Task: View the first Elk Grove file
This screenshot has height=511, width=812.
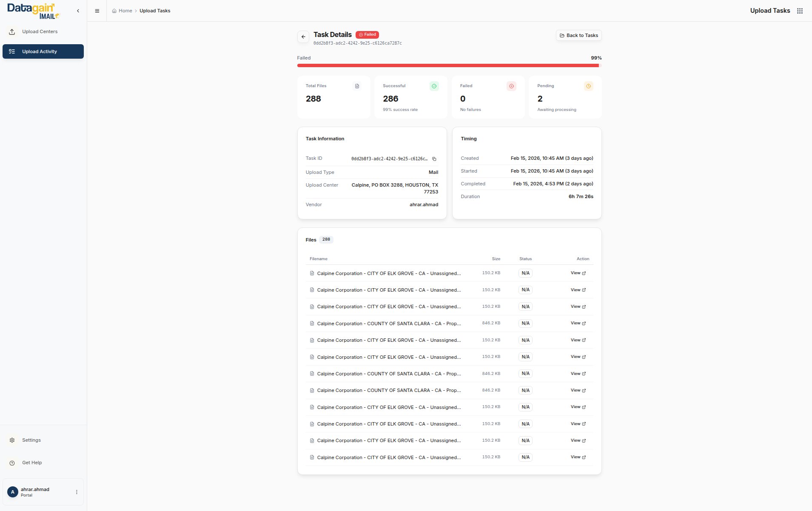Action: tap(578, 273)
